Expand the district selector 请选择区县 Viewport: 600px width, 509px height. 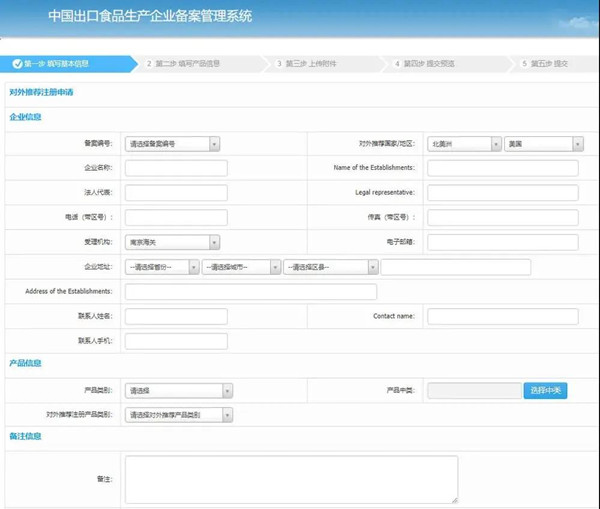(331, 267)
